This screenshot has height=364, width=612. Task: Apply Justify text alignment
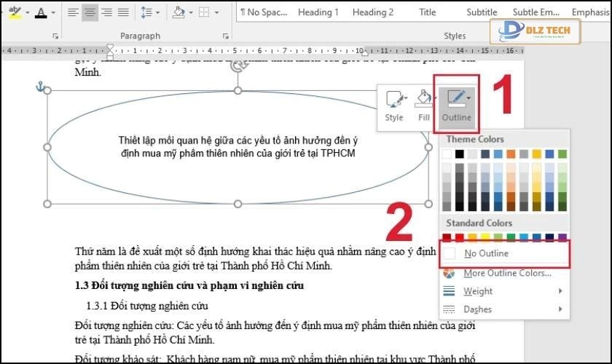pyautogui.click(x=123, y=12)
